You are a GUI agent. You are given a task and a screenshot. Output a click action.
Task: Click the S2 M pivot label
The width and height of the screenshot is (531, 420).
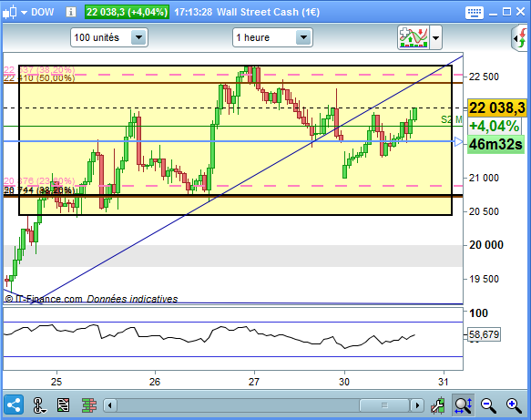click(452, 119)
